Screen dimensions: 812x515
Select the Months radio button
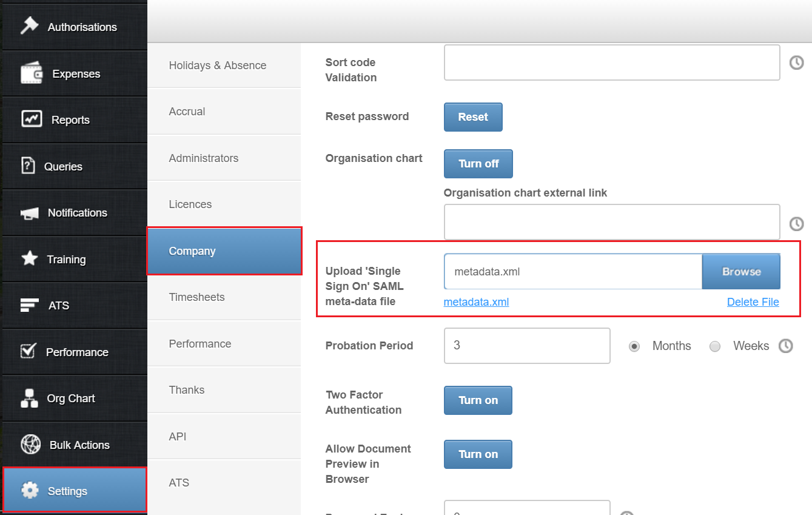[x=634, y=346]
